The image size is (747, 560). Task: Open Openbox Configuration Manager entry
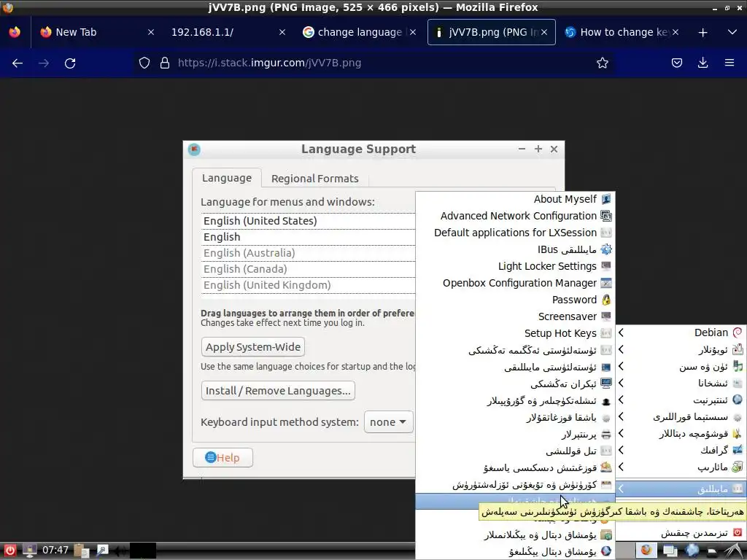[x=515, y=283]
